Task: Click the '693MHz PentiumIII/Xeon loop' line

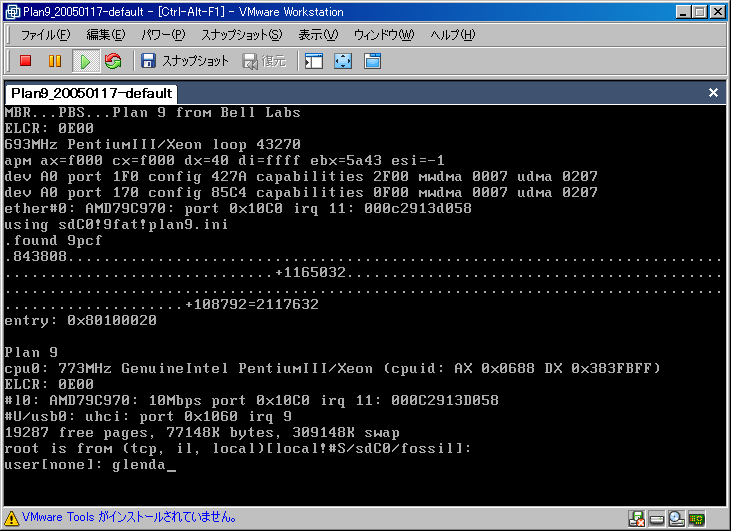Action: (x=152, y=145)
